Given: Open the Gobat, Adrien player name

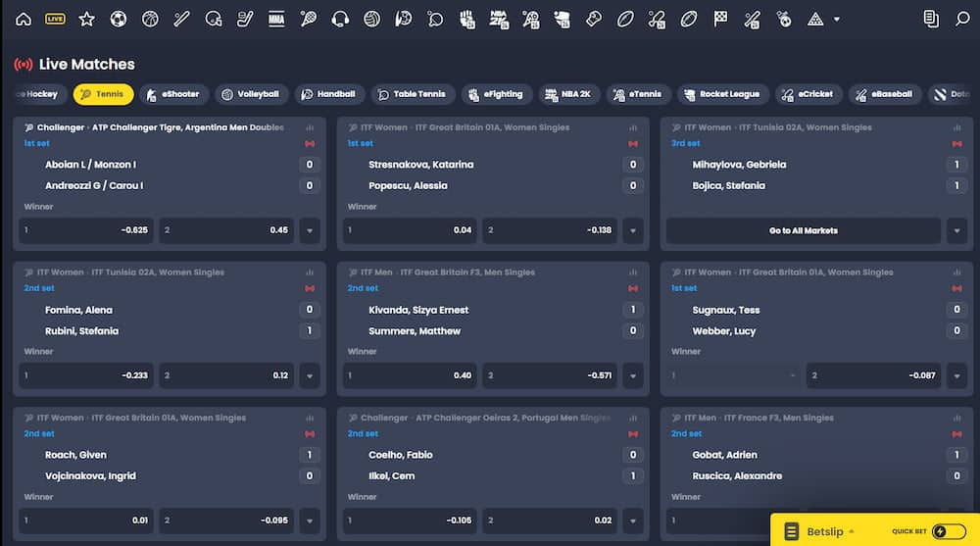Looking at the screenshot, I should click(724, 455).
